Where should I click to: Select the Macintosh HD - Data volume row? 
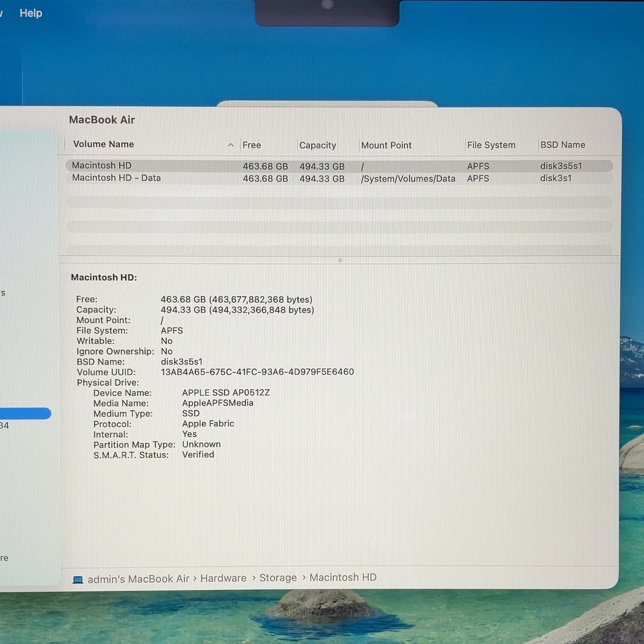[x=339, y=178]
